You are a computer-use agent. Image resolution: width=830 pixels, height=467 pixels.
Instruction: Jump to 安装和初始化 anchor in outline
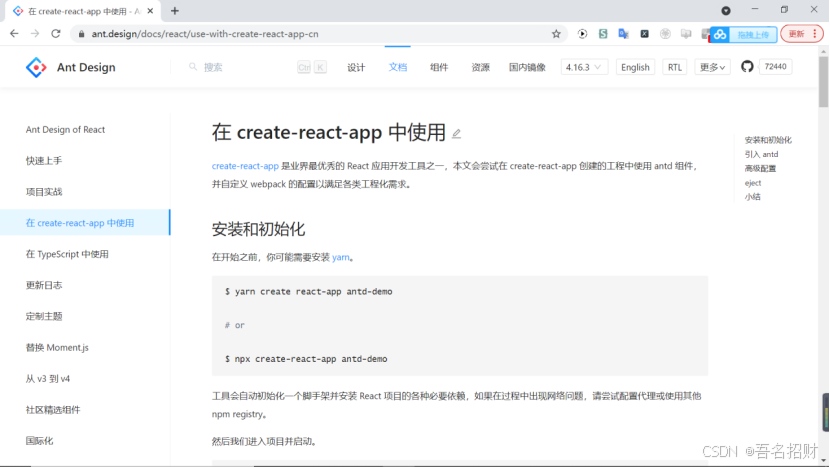pyautogui.click(x=768, y=140)
